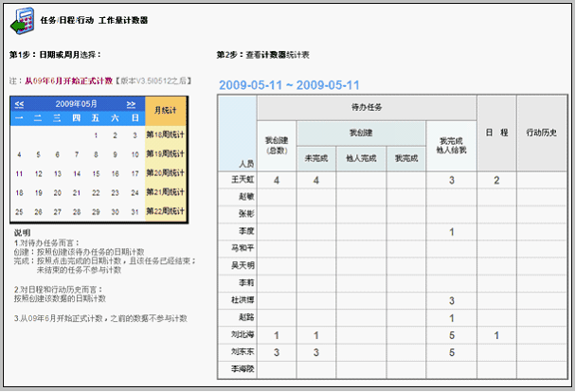The height and width of the screenshot is (392, 576).
Task: Click 刘东东 completed-for-others count 5
Action: [452, 352]
